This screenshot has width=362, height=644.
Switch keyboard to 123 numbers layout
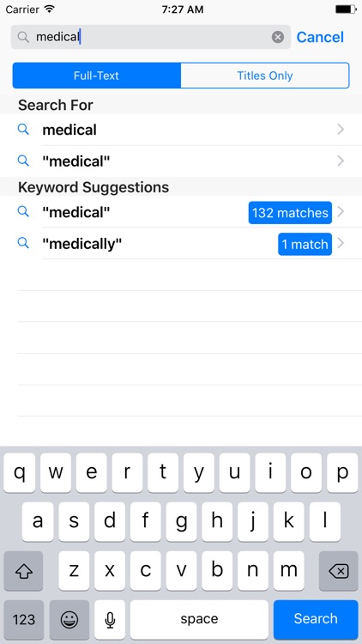(x=23, y=619)
